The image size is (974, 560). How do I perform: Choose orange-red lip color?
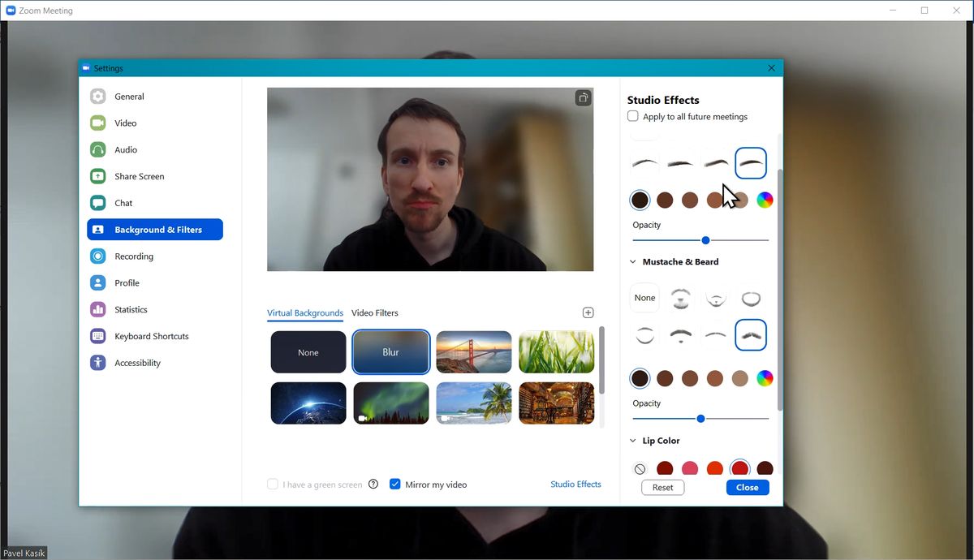714,469
